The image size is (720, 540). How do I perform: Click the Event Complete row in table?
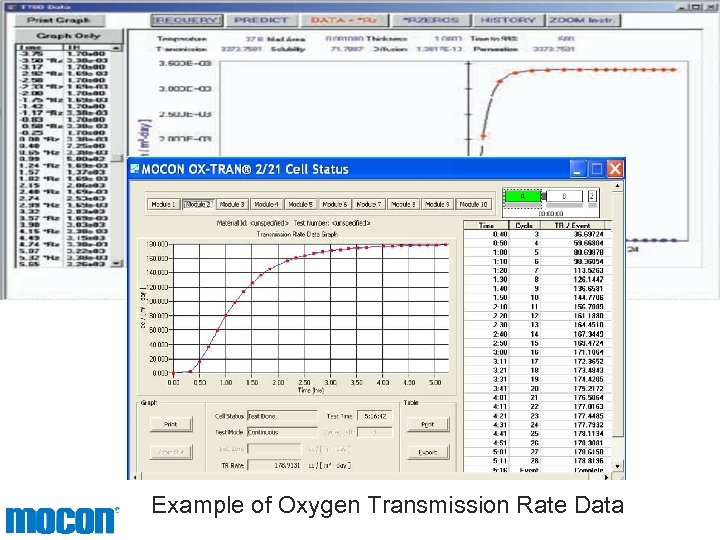tap(537, 470)
